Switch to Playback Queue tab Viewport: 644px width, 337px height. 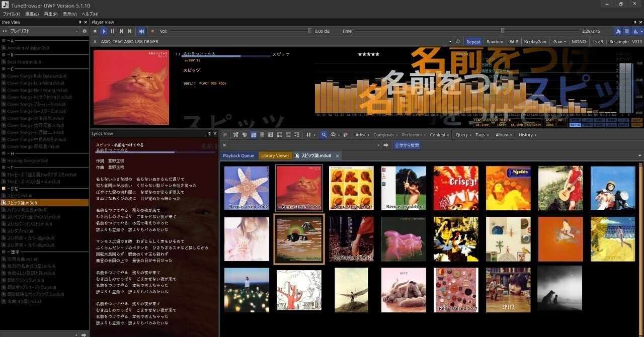pos(238,155)
